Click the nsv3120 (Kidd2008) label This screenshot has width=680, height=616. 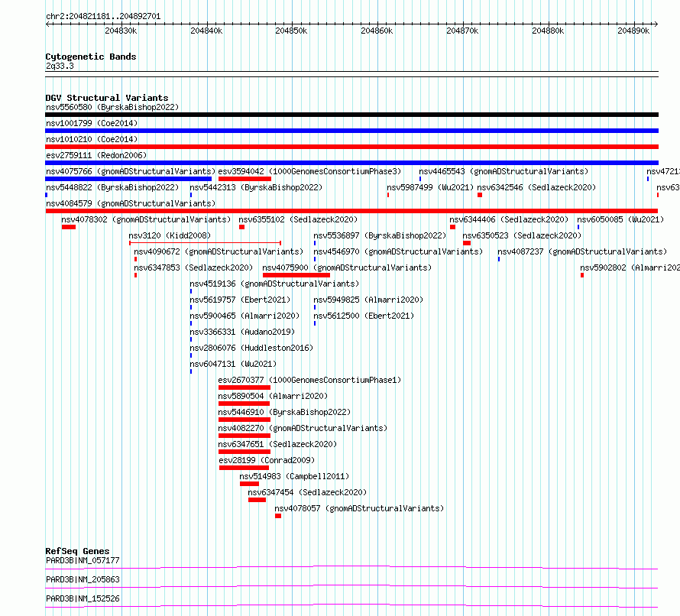[x=170, y=235]
